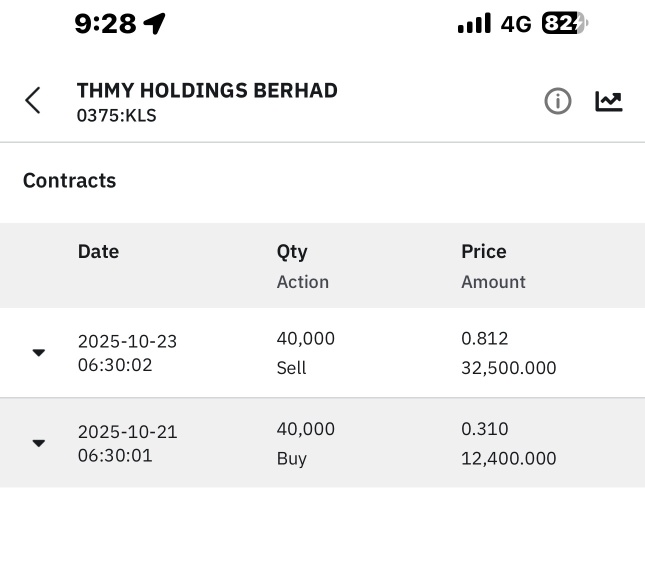This screenshot has width=645, height=571.
Task: Tap the THMY HOLDINGS BERHAD title
Action: [207, 90]
